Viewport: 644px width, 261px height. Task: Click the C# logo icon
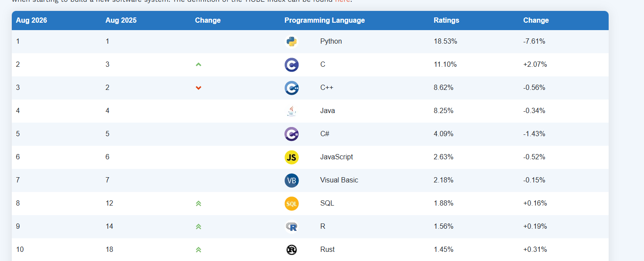click(291, 134)
